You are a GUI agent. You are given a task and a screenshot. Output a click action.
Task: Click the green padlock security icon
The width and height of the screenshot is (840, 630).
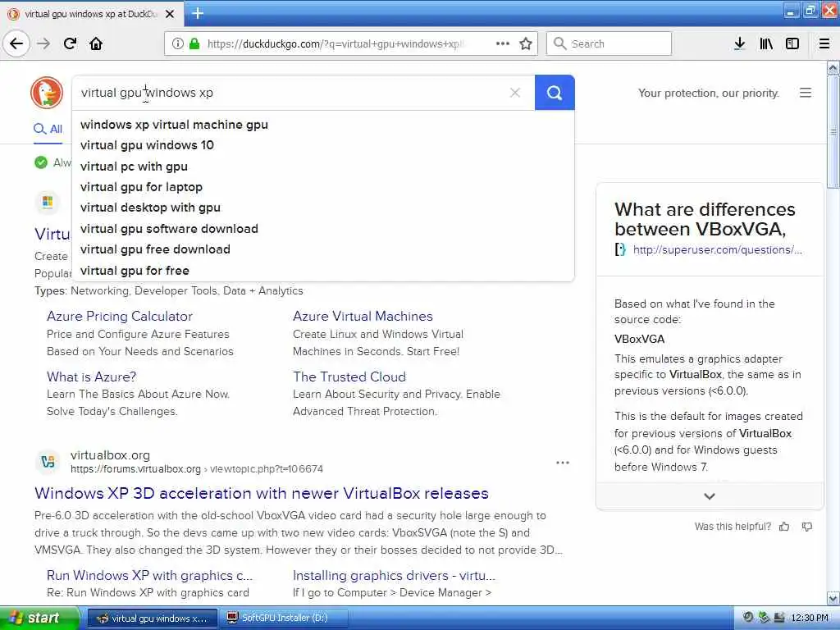(x=194, y=43)
